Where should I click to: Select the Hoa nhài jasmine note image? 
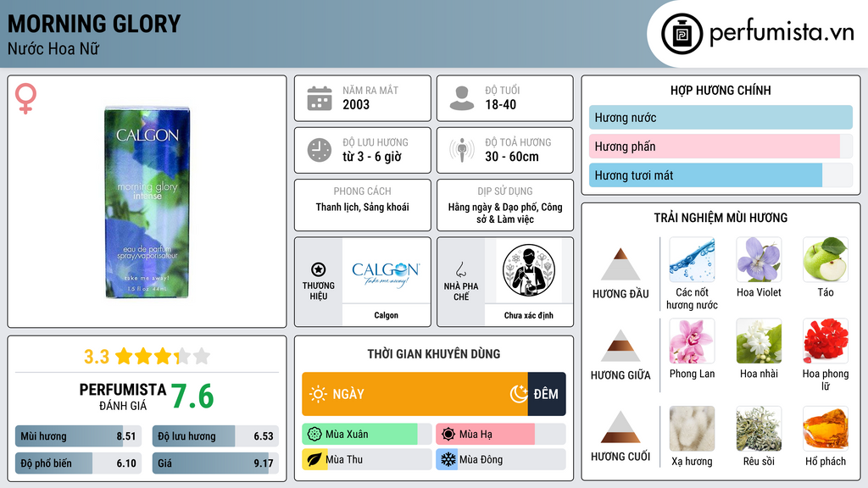click(x=759, y=341)
